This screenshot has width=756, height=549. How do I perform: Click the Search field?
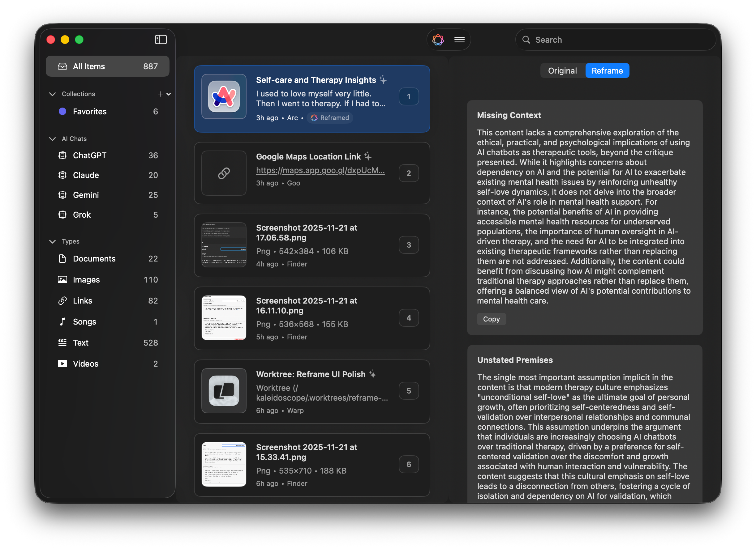[615, 40]
